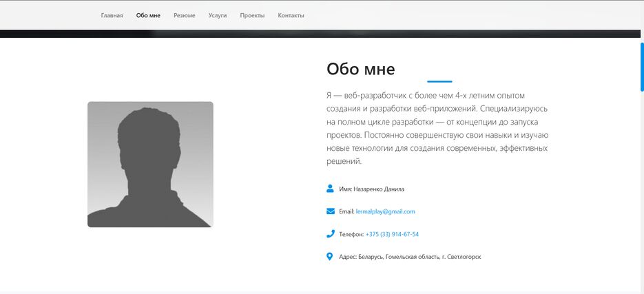
Task: Select the Обо мне navigation item
Action: click(x=148, y=16)
